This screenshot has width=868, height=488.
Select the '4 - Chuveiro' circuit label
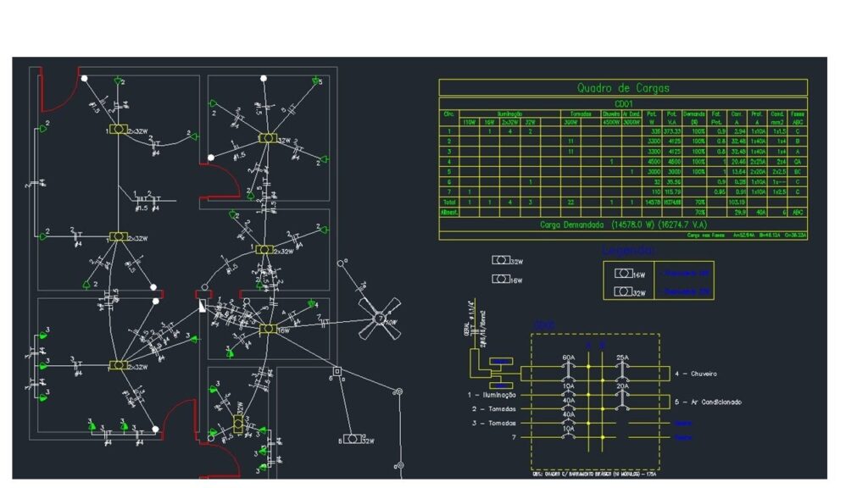pos(696,373)
